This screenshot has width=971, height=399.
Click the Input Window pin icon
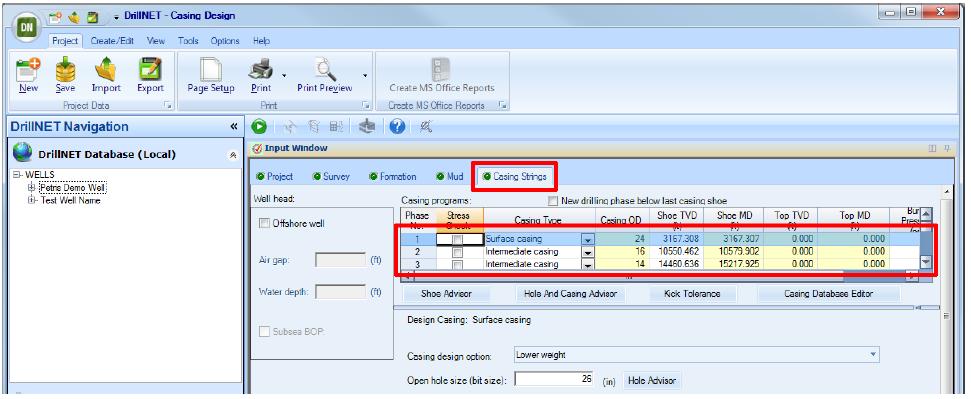(947, 149)
